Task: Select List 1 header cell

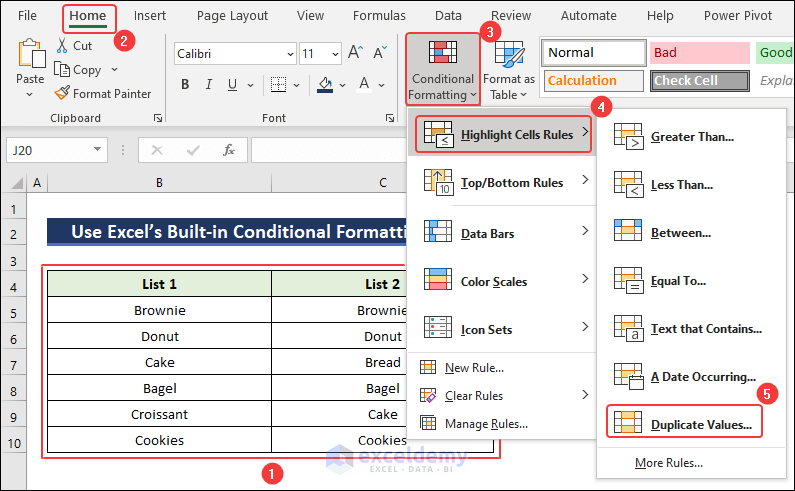Action: (x=159, y=284)
